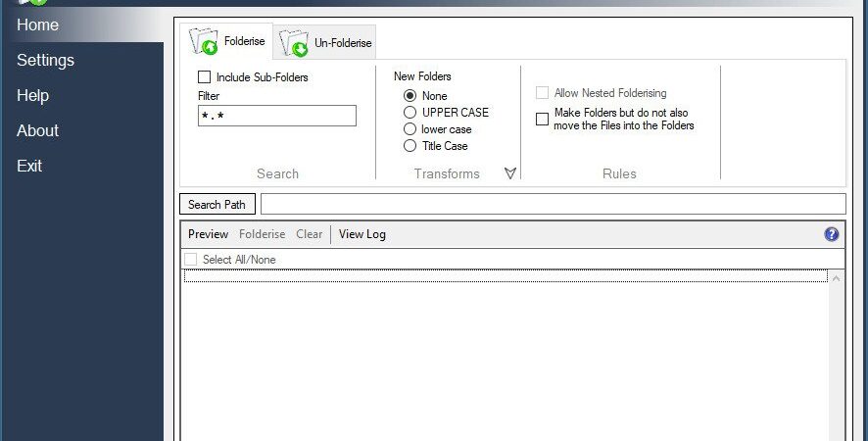This screenshot has width=868, height=441.
Task: Click the results list scrollbar up arrow
Action: coord(836,278)
